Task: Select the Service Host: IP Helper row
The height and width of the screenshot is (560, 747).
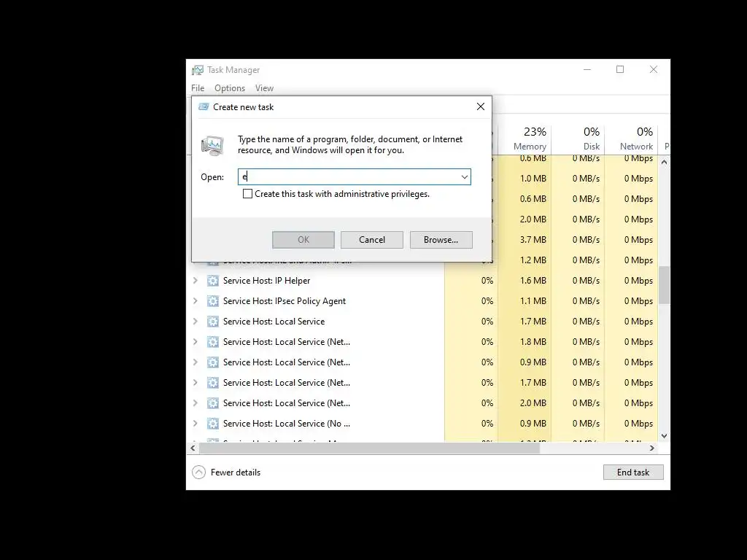Action: pos(422,281)
